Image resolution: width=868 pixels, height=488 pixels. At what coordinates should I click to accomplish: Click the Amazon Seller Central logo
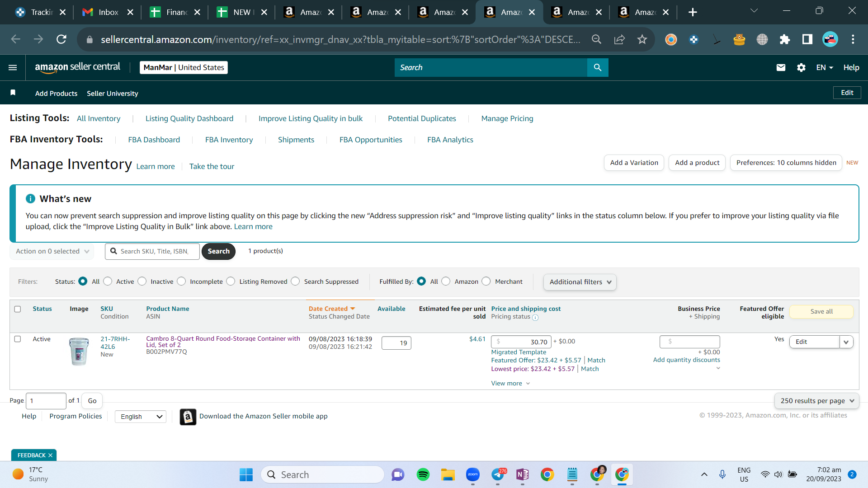78,67
